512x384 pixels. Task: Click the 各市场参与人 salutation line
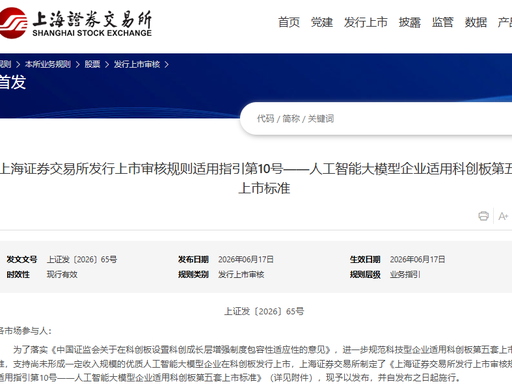click(x=26, y=331)
